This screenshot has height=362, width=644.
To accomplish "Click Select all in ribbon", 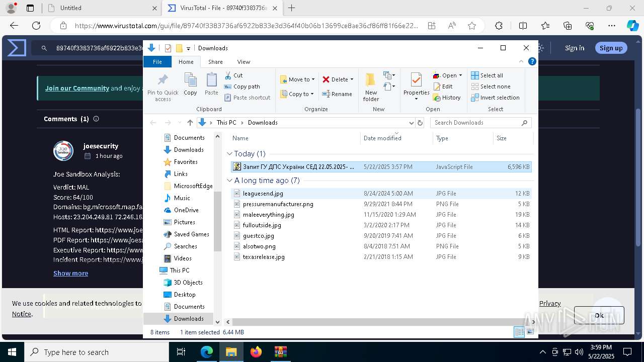I will (x=487, y=75).
